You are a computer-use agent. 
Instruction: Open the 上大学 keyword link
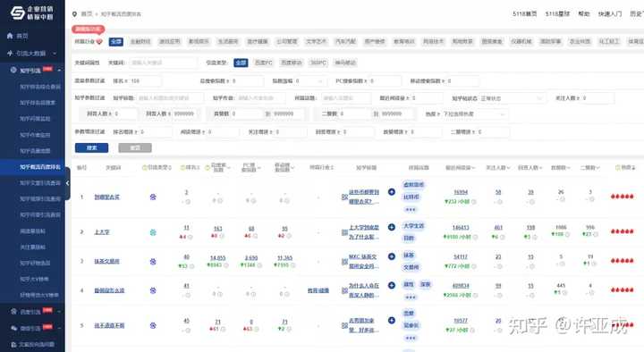pos(102,232)
